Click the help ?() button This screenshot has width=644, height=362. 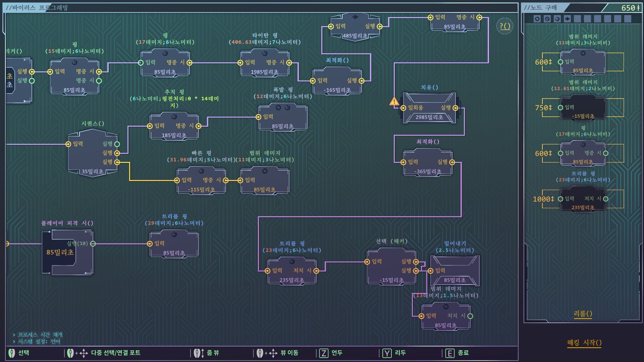point(504,26)
